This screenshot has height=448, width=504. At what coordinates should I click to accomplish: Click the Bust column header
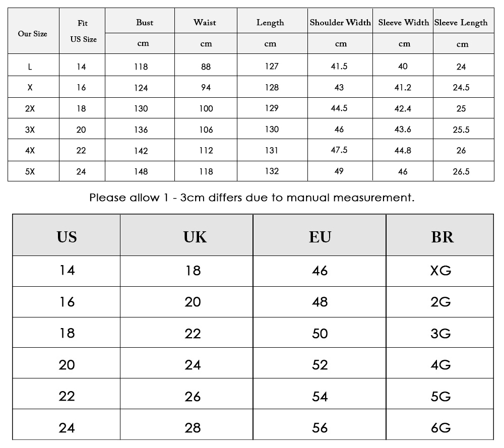click(145, 23)
